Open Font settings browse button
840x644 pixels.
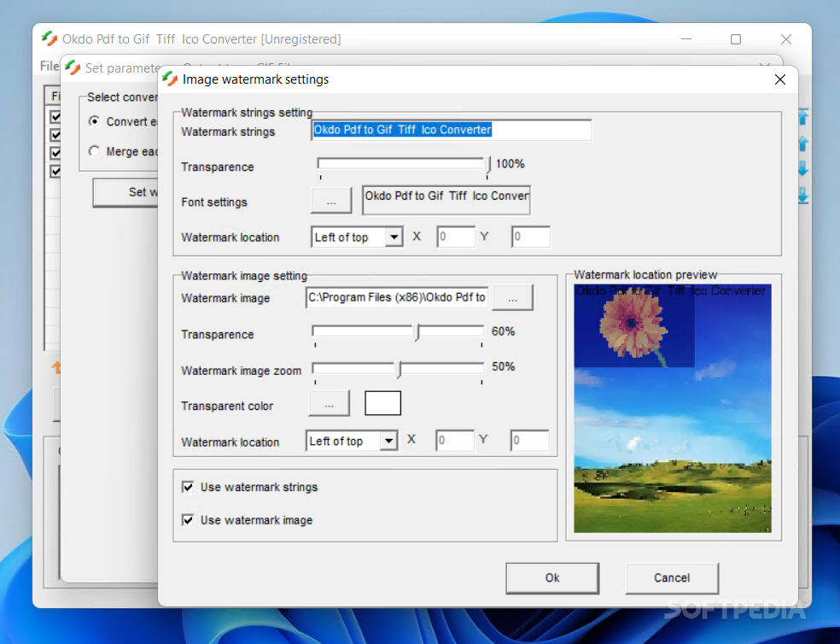coord(331,201)
